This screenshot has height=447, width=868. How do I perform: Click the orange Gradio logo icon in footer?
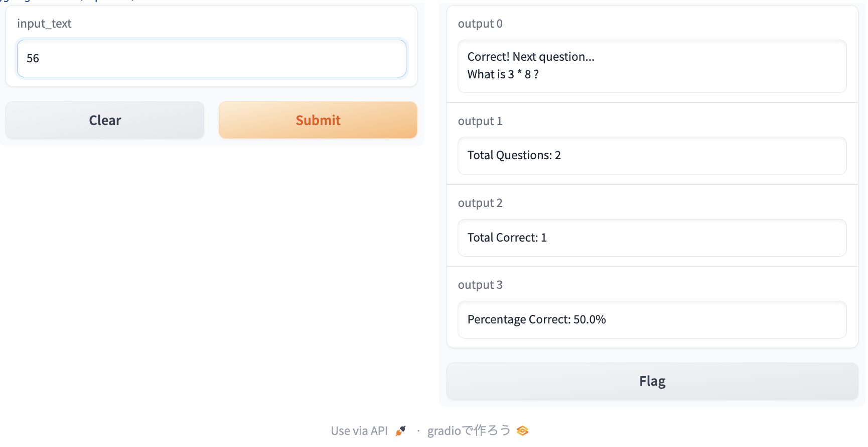522,431
